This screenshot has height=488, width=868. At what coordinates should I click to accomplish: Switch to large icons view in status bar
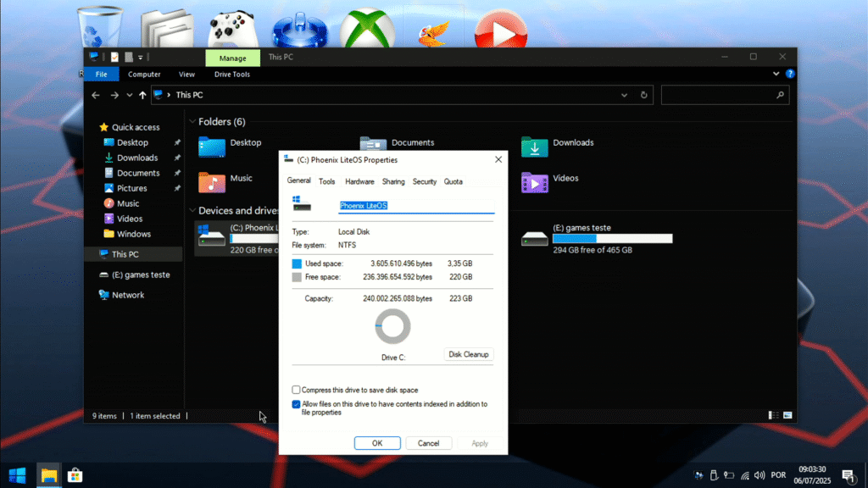click(787, 415)
